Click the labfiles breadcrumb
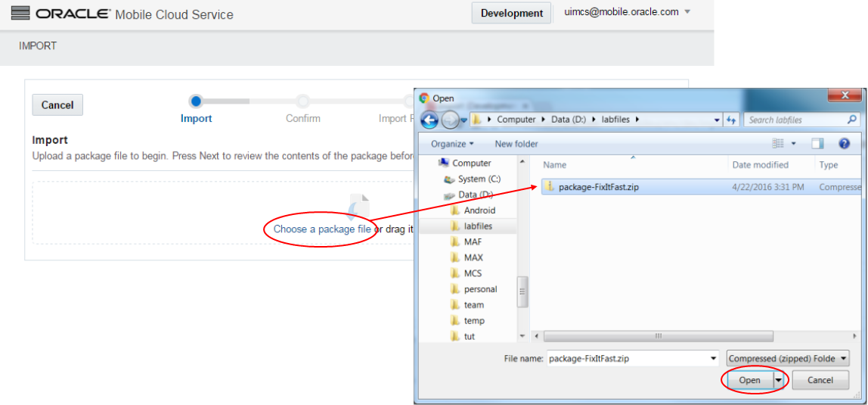868x405 pixels. click(615, 119)
